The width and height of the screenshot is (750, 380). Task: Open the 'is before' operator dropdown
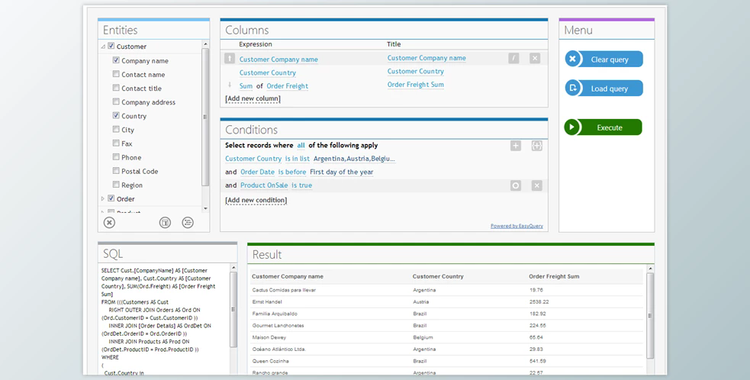pos(292,172)
